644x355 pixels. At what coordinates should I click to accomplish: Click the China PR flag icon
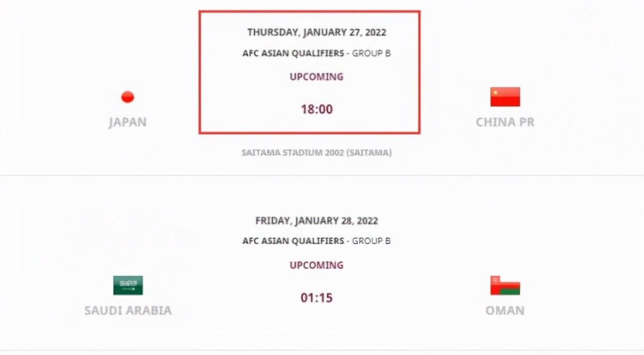click(x=505, y=97)
